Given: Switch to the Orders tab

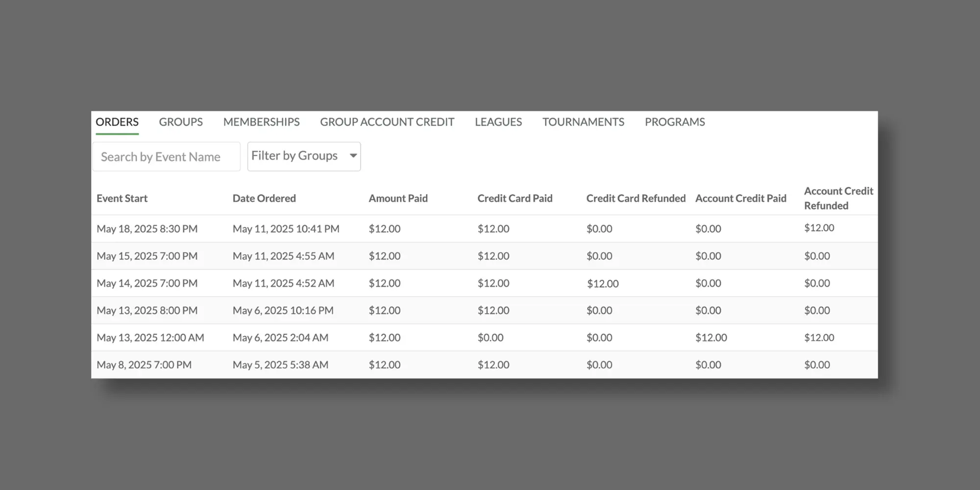Looking at the screenshot, I should click(117, 122).
